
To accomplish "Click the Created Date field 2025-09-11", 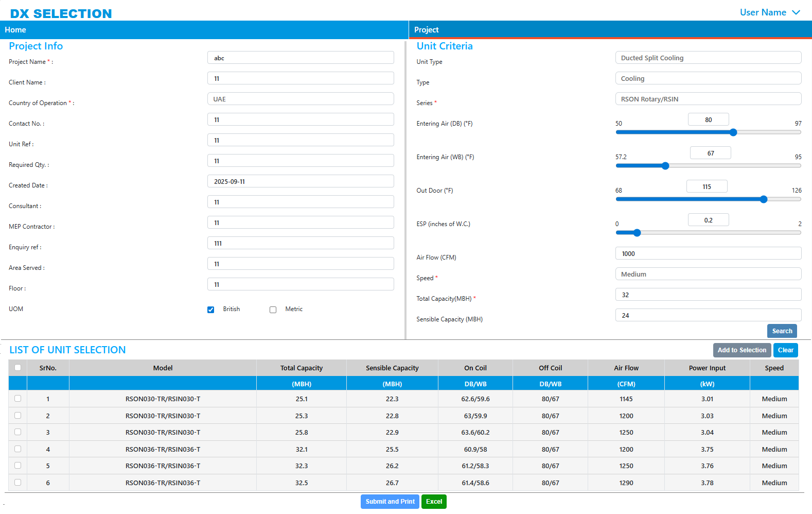I will click(x=301, y=181).
